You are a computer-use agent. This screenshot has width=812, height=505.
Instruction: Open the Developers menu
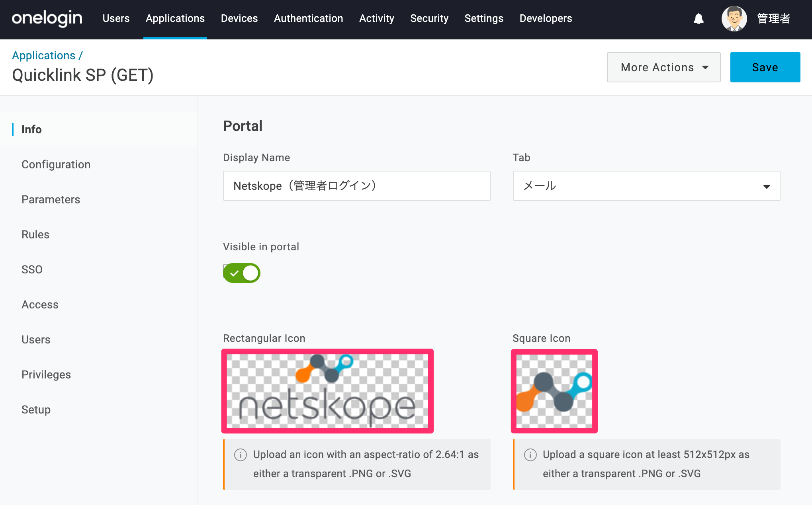(546, 18)
